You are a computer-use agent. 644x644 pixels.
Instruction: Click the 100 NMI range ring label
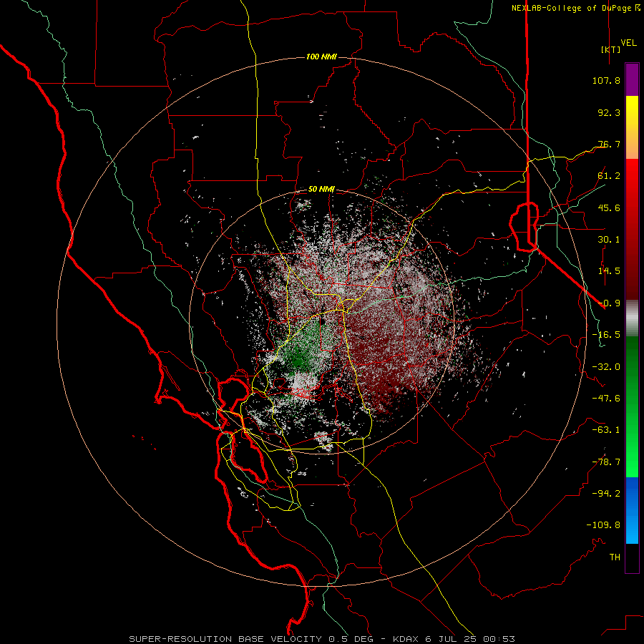[x=321, y=57]
